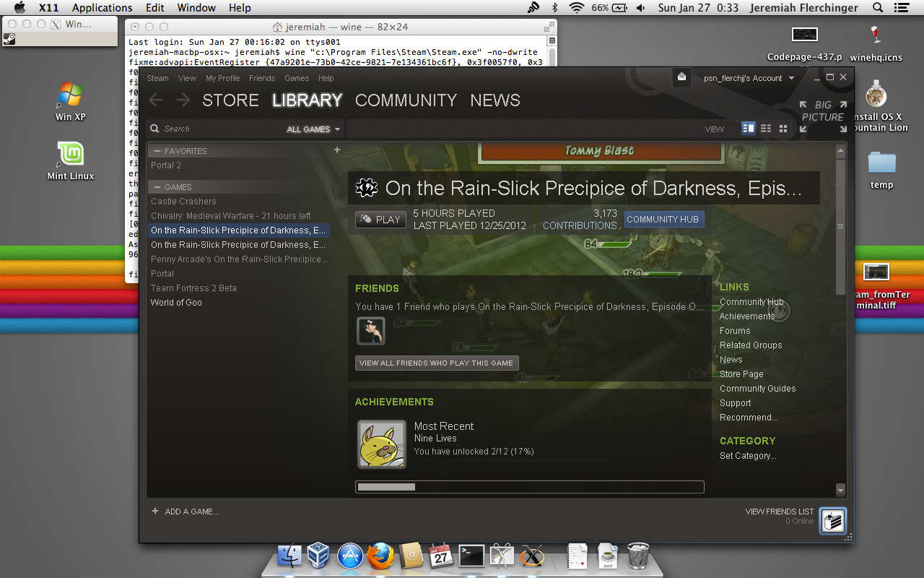Go to the News tab
The height and width of the screenshot is (578, 924).
[x=495, y=100]
